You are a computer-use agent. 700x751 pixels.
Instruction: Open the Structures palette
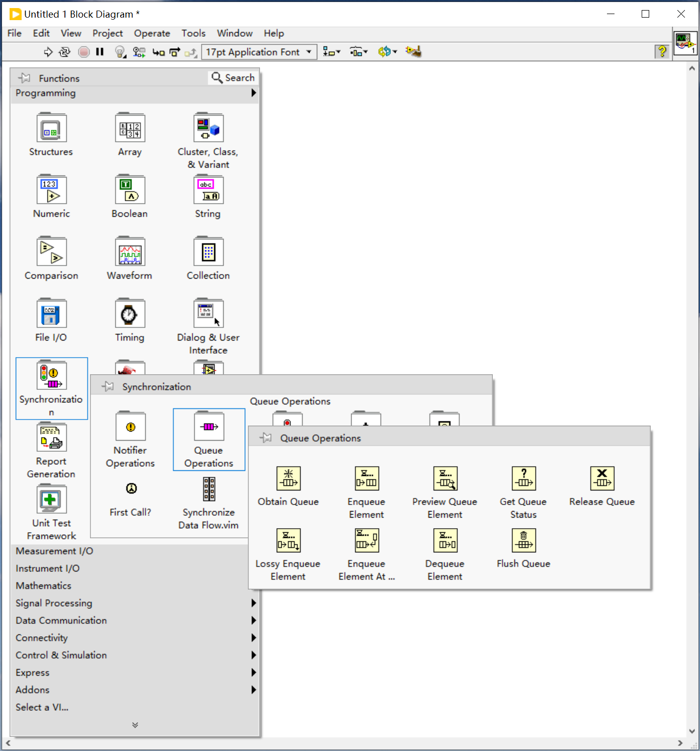51,134
